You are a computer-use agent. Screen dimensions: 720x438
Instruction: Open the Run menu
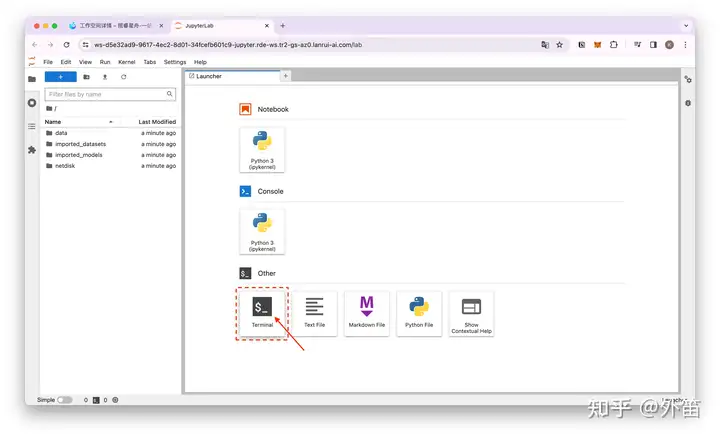click(x=105, y=62)
